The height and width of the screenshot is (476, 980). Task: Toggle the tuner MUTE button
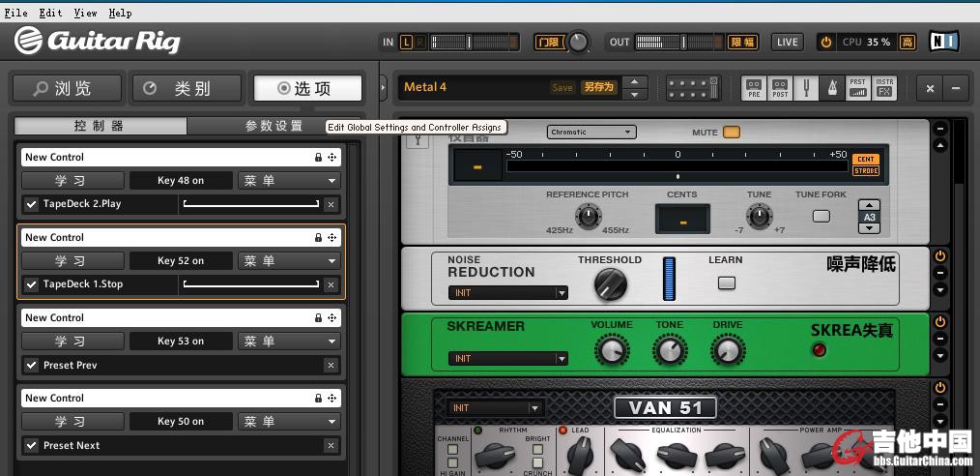coord(732,132)
